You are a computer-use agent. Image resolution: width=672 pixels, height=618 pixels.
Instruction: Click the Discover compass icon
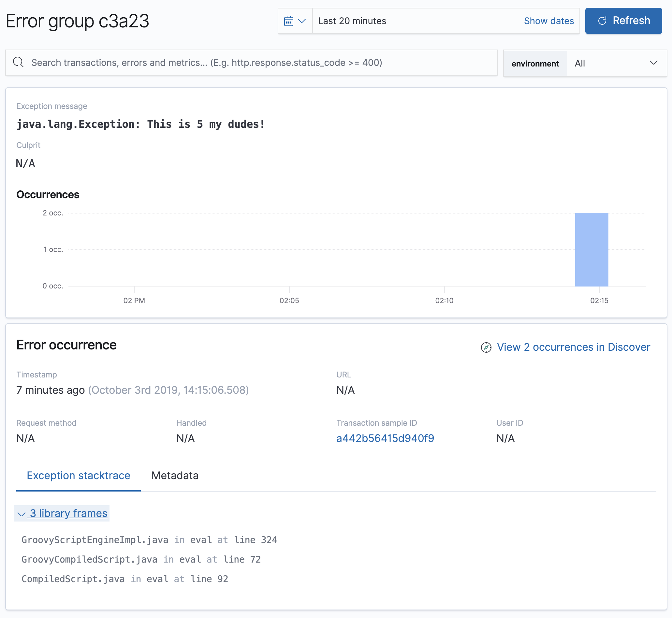point(486,347)
